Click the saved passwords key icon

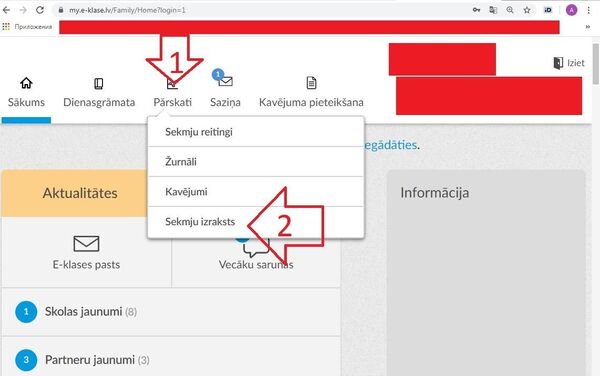(476, 10)
